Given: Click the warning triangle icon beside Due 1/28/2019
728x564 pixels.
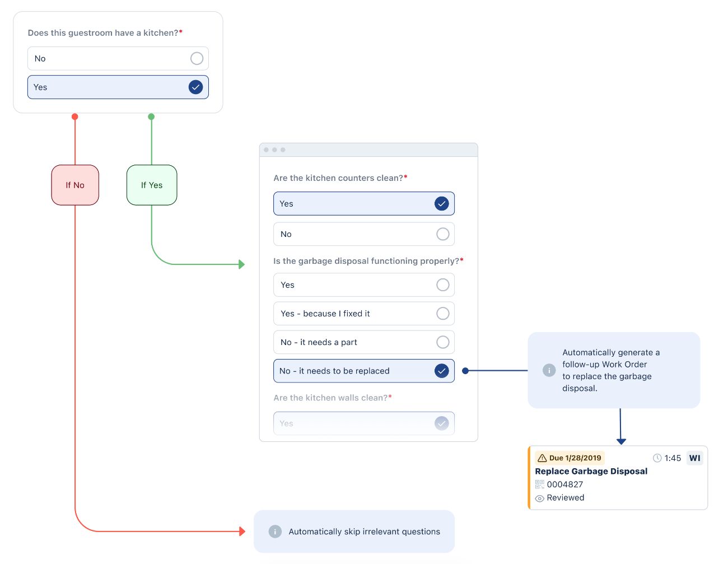Looking at the screenshot, I should pyautogui.click(x=542, y=458).
